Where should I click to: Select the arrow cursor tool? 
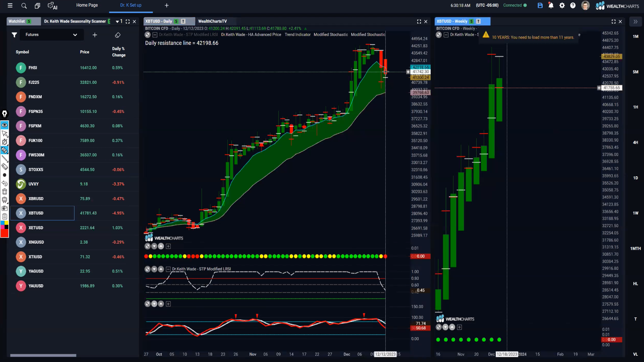tap(4, 133)
